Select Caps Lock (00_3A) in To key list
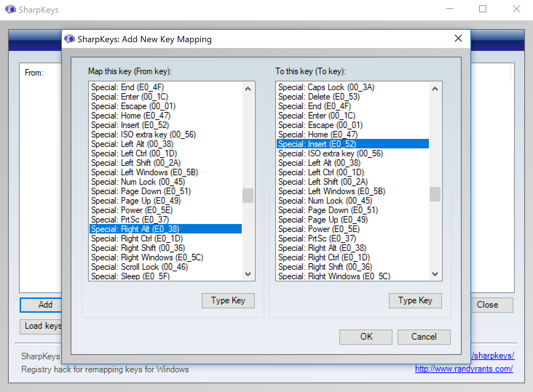 click(x=353, y=87)
